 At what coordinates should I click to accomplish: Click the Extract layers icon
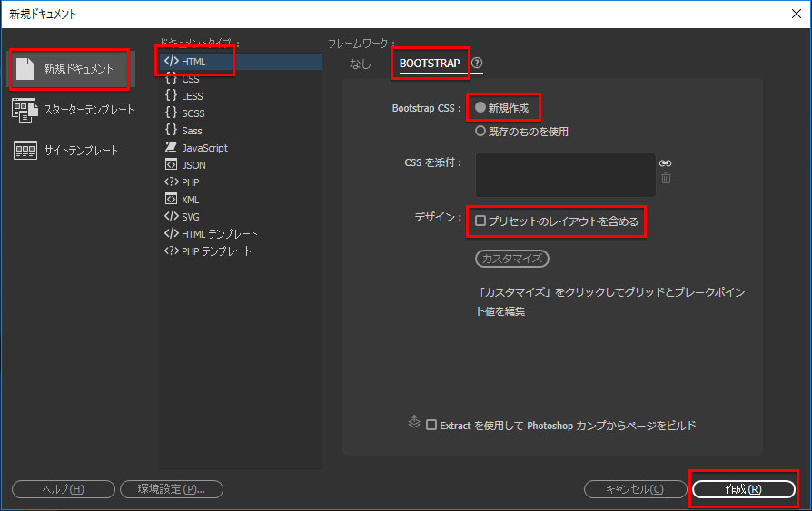[413, 422]
